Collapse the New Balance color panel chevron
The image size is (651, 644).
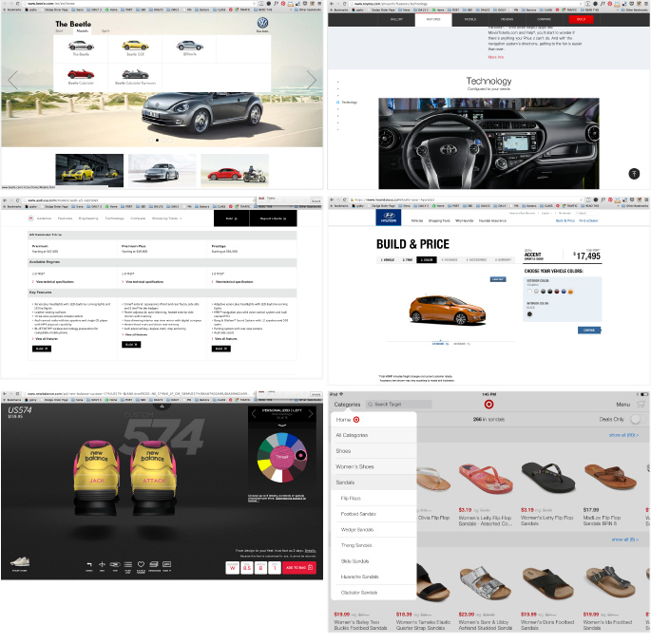tap(282, 426)
